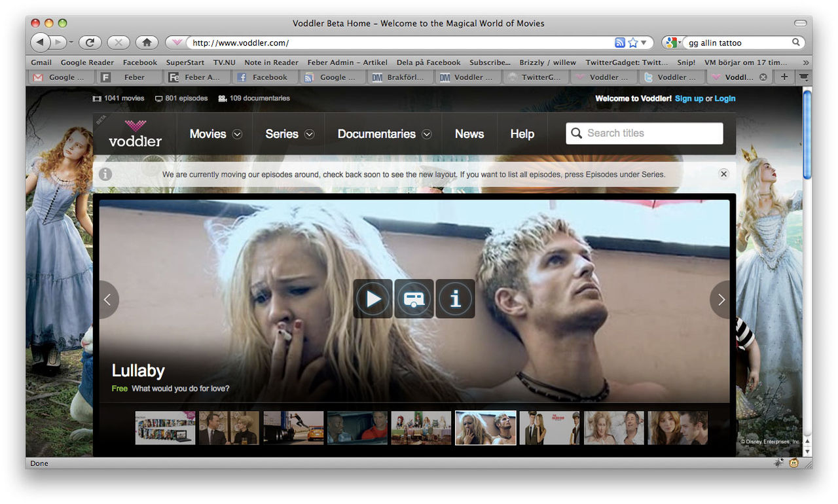This screenshot has height=504, width=838.
Task: Click the Voddler logo
Action: coord(136,134)
